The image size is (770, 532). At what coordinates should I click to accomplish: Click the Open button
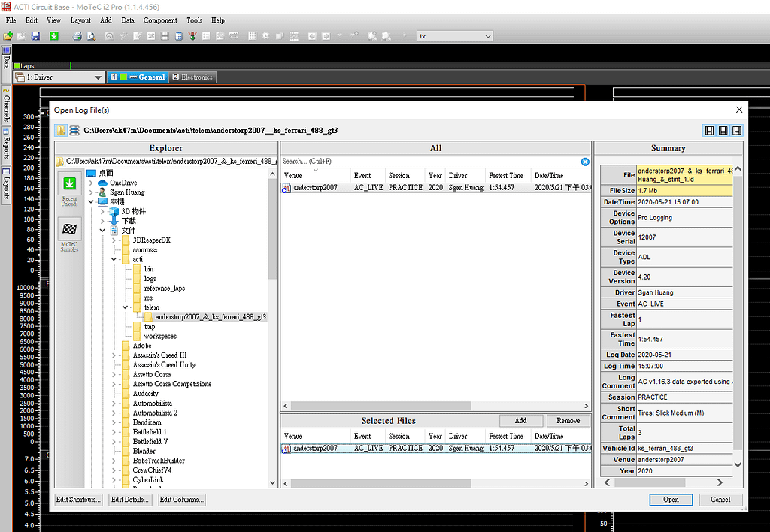pyautogui.click(x=671, y=500)
